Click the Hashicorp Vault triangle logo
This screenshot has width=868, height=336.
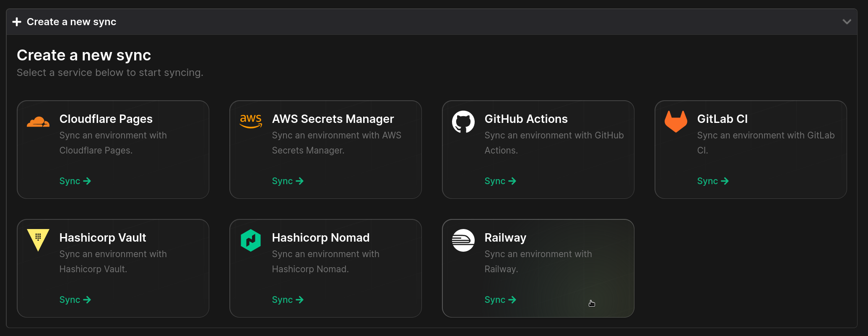(x=38, y=240)
